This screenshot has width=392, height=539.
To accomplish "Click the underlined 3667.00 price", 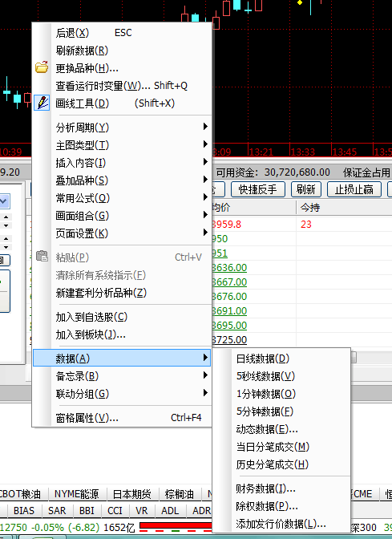I will 229,282.
